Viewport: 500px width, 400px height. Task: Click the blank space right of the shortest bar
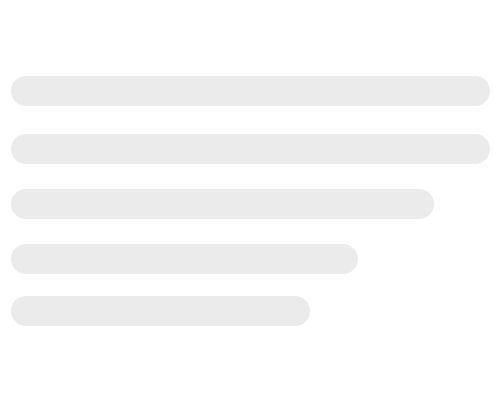pyautogui.click(x=405, y=311)
